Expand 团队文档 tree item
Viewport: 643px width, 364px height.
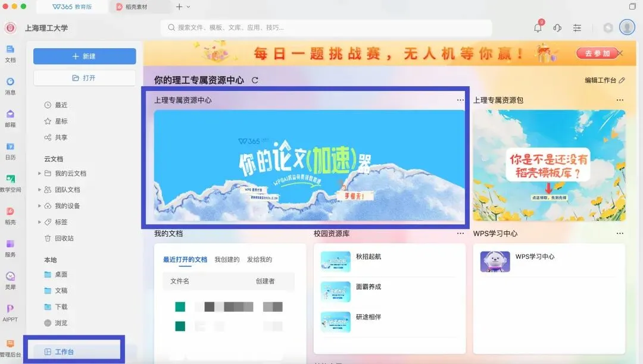tap(39, 190)
